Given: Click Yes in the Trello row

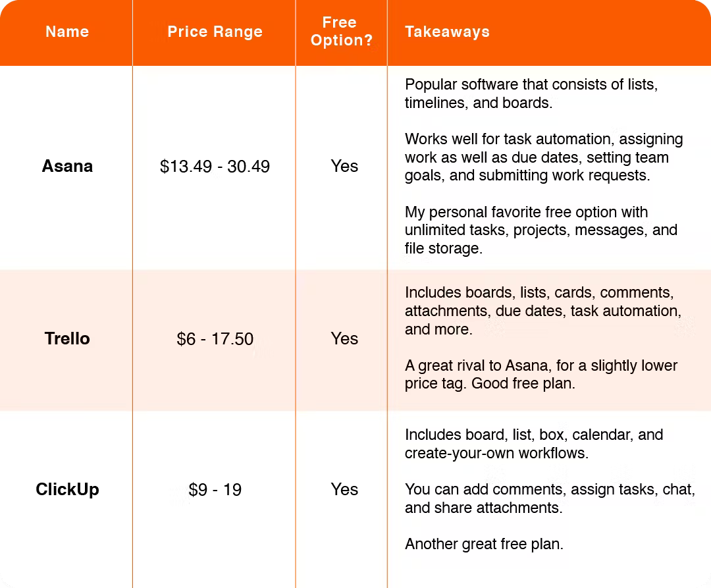Looking at the screenshot, I should pyautogui.click(x=344, y=338).
